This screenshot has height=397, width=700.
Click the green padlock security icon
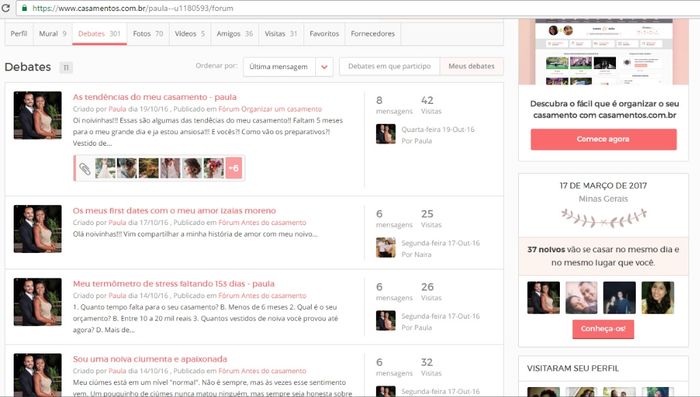click(25, 8)
